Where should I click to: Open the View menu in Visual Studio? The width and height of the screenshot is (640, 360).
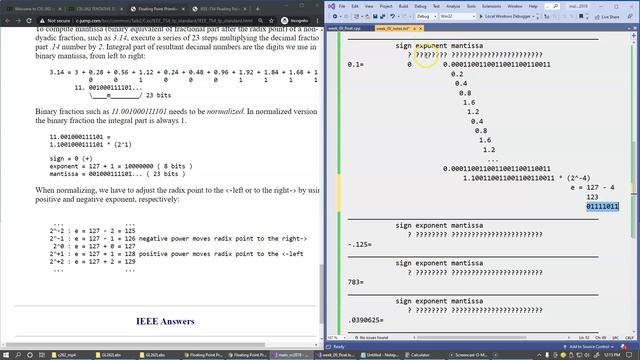click(x=369, y=6)
